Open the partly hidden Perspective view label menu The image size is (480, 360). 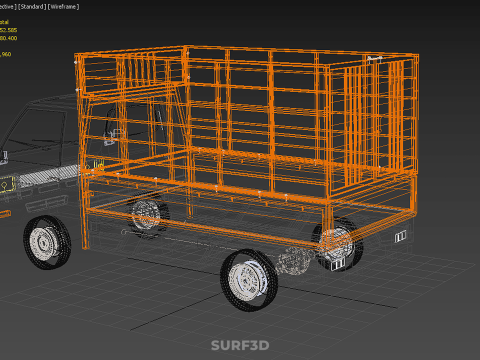[8, 7]
